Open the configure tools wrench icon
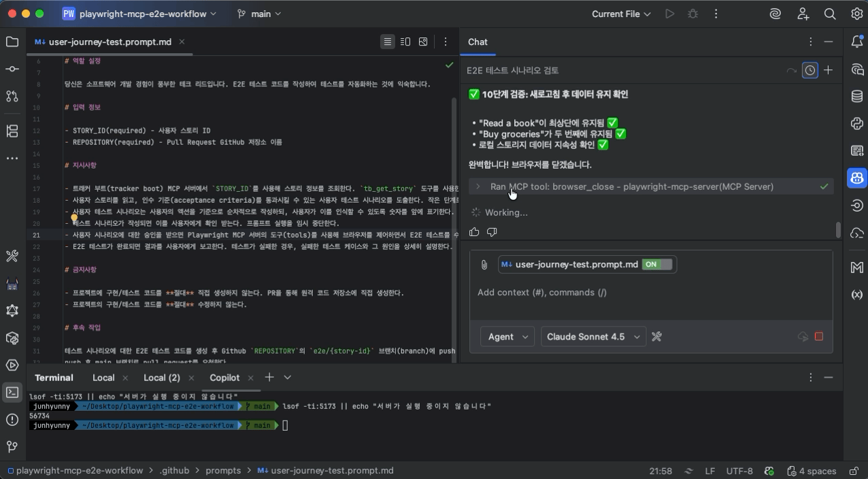868x479 pixels. click(x=656, y=337)
